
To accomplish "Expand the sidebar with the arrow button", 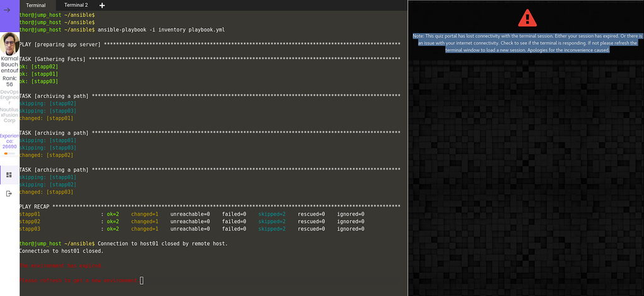I will click(x=9, y=10).
